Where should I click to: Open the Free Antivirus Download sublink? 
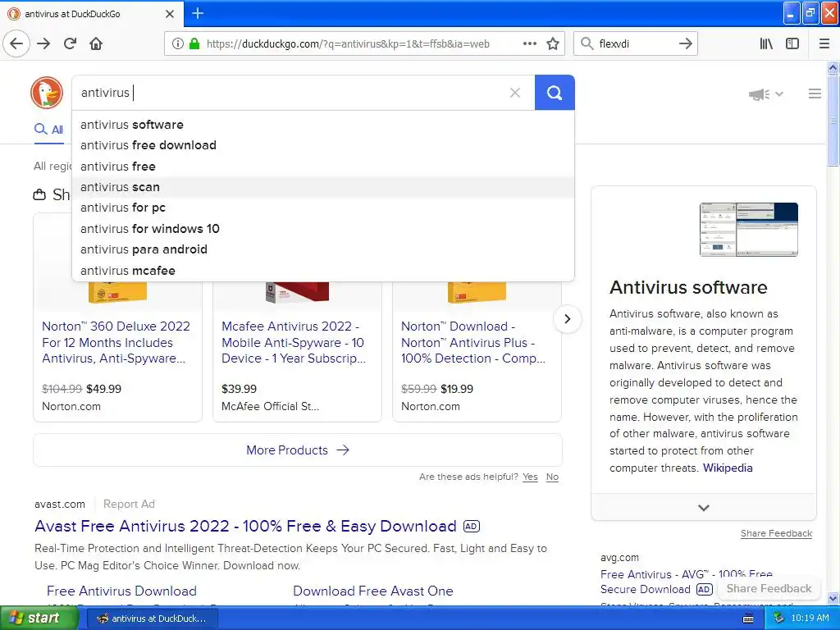click(x=121, y=591)
